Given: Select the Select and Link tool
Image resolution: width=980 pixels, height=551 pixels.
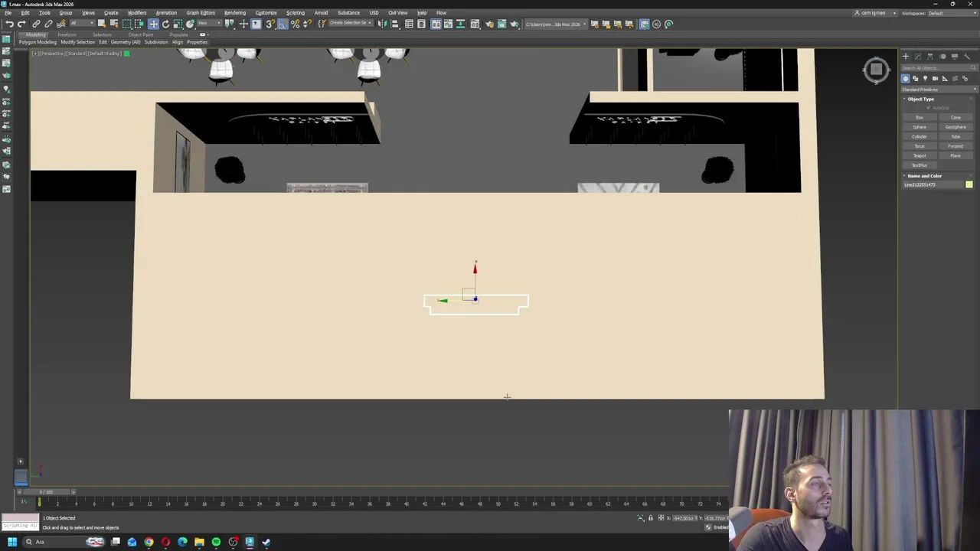Looking at the screenshot, I should tap(35, 24).
